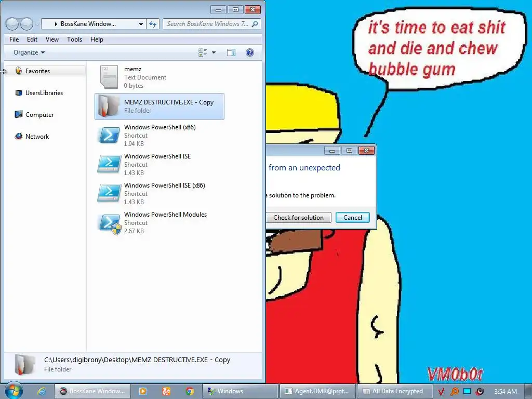Click the Windows PowerShell (x86) icon

pos(109,136)
